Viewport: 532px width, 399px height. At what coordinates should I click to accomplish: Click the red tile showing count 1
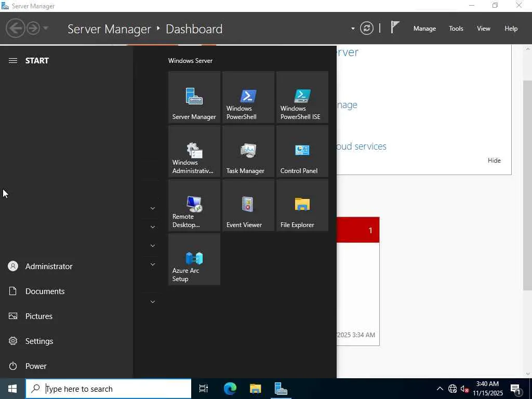pyautogui.click(x=358, y=230)
